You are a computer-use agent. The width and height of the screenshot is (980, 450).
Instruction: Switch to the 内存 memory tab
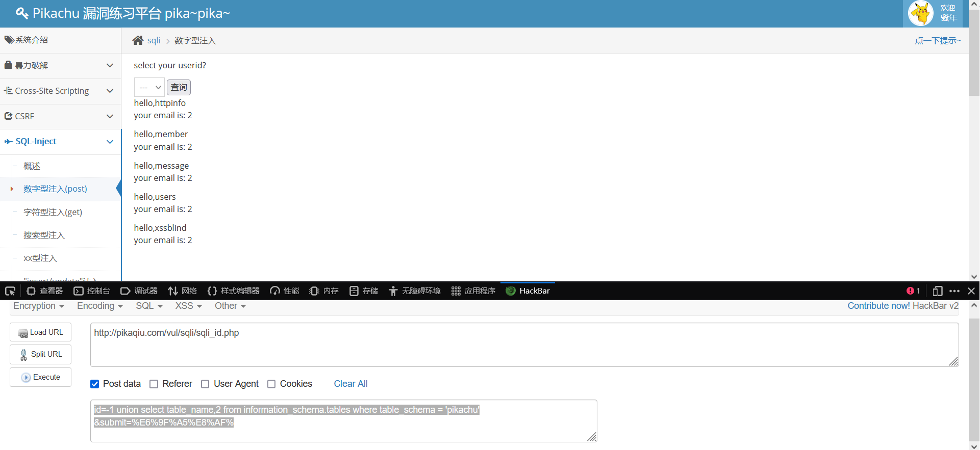[x=324, y=291]
